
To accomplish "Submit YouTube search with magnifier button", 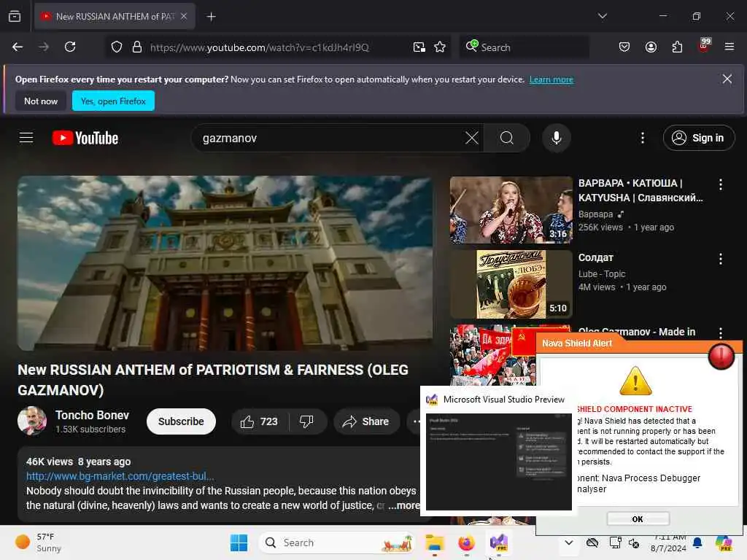I will coord(507,138).
